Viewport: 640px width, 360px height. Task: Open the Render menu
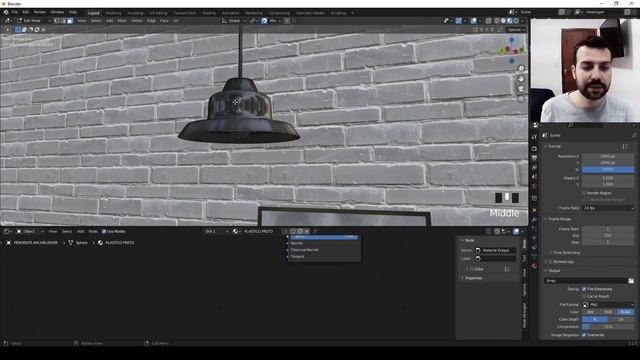tap(40, 12)
